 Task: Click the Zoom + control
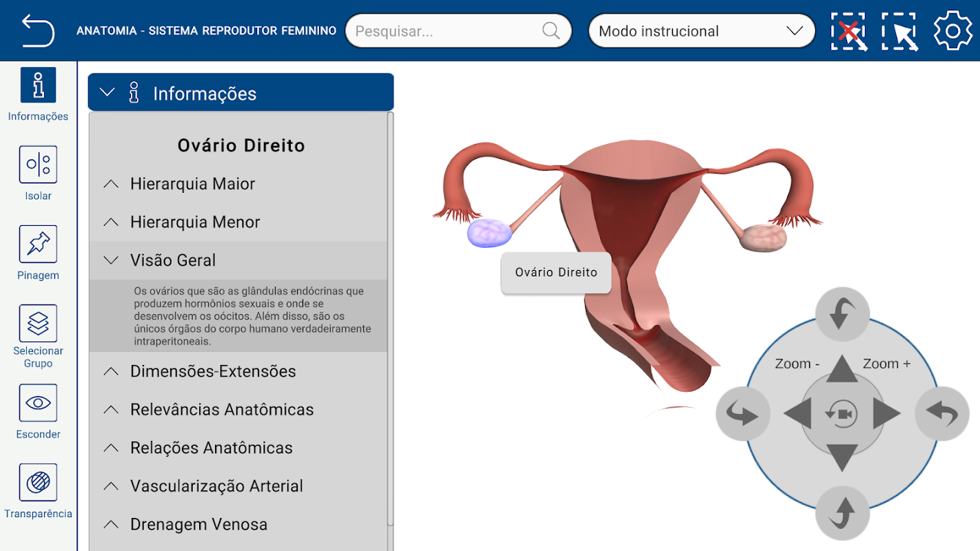pos(886,364)
